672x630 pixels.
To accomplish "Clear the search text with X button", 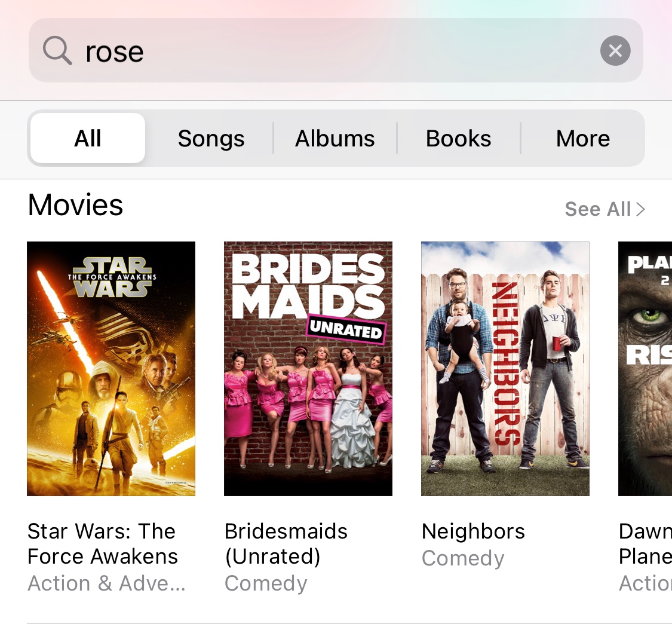I will point(615,51).
